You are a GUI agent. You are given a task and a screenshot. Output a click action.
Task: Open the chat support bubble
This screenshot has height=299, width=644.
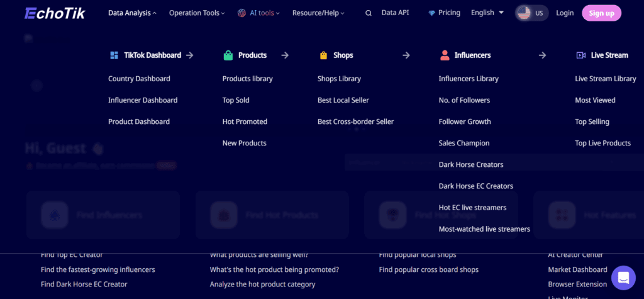(623, 278)
